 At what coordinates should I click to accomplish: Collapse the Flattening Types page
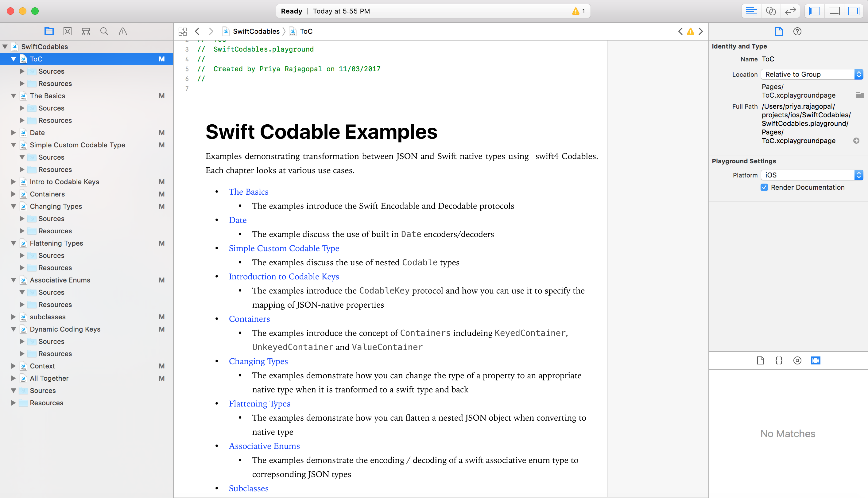(14, 243)
